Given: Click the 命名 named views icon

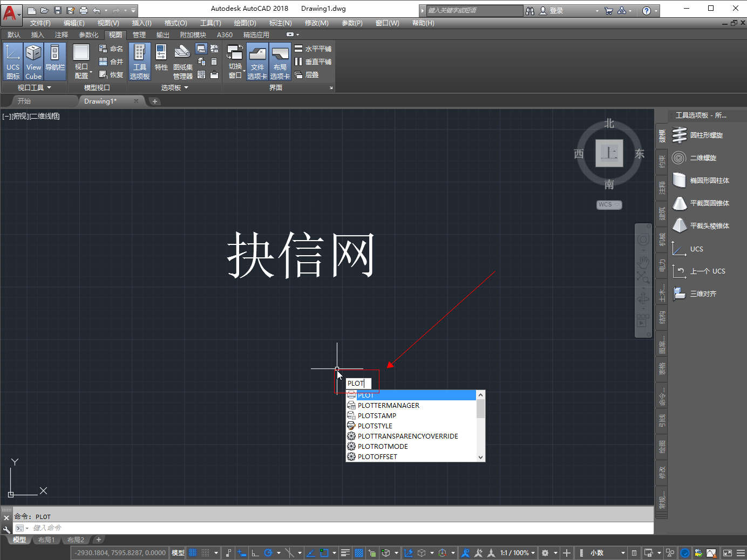Looking at the screenshot, I should 111,49.
